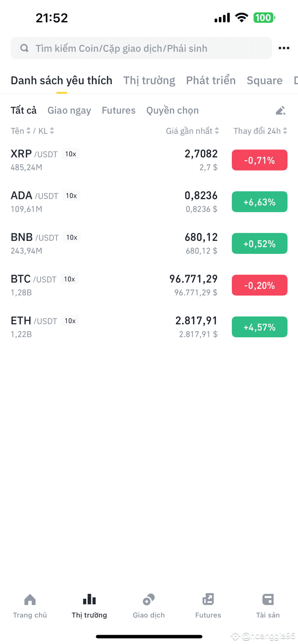Open Futures icon in bottom navigation
Screen dimensions: 298x644
coord(208,600)
